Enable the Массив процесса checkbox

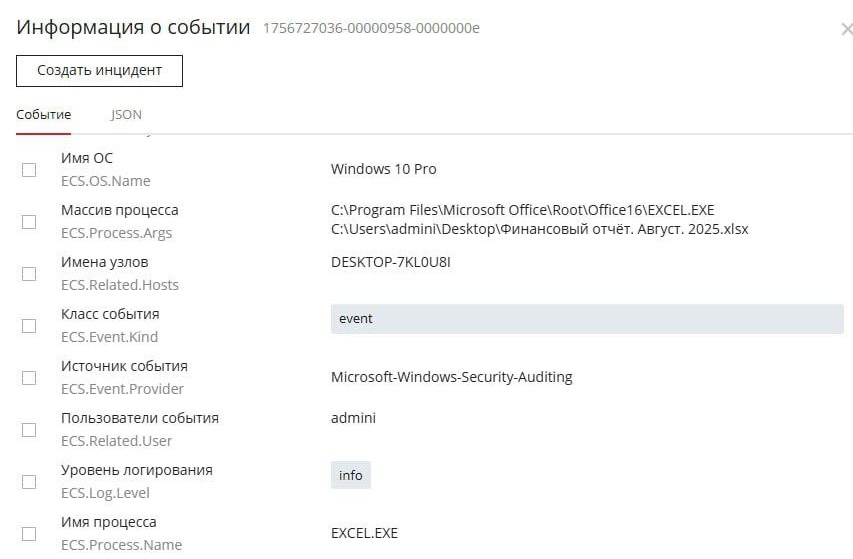pos(29,222)
